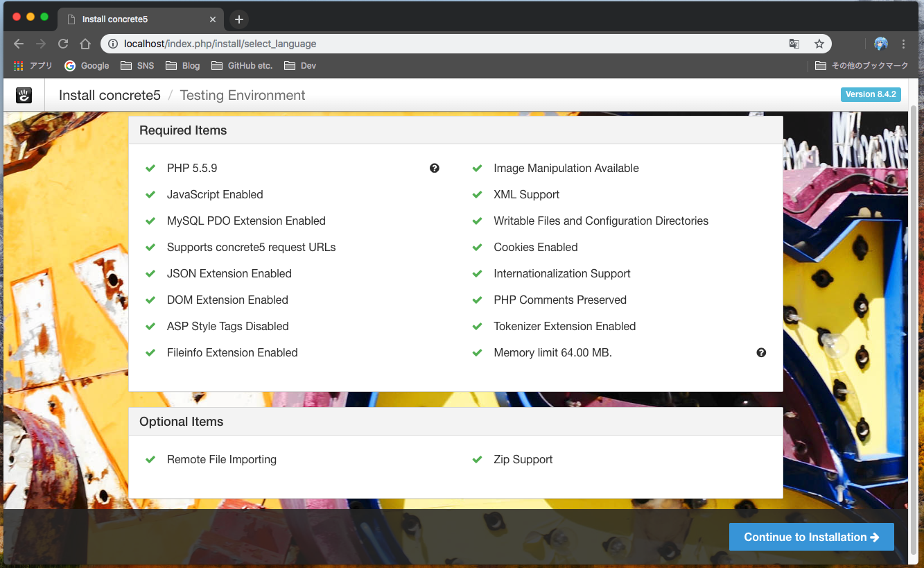Open the Dev bookmarks folder
Viewport: 924px width, 568px height.
(x=300, y=65)
